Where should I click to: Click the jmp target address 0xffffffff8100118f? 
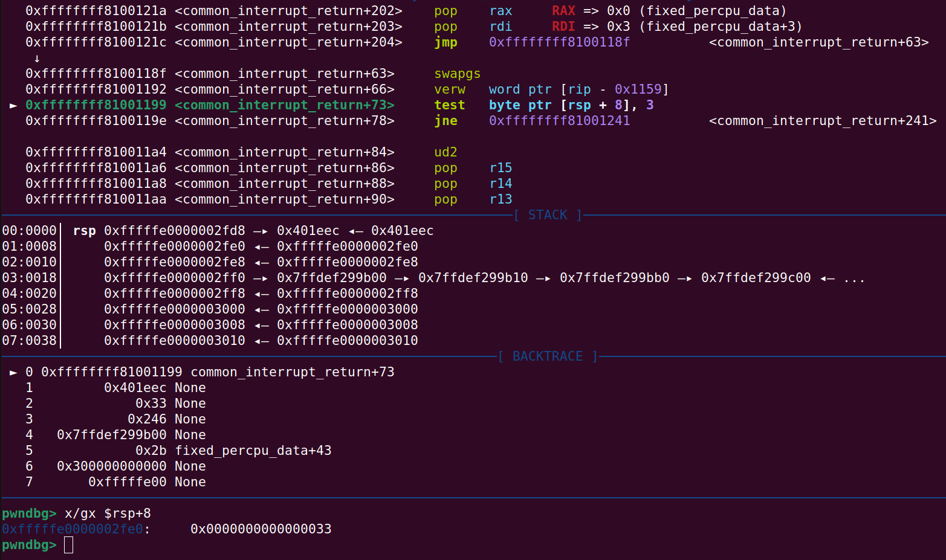coord(559,42)
